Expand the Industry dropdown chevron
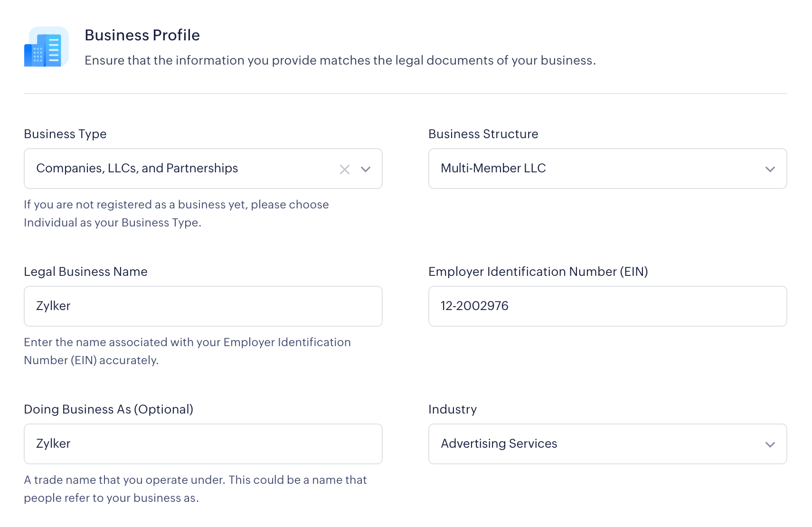 pos(770,445)
